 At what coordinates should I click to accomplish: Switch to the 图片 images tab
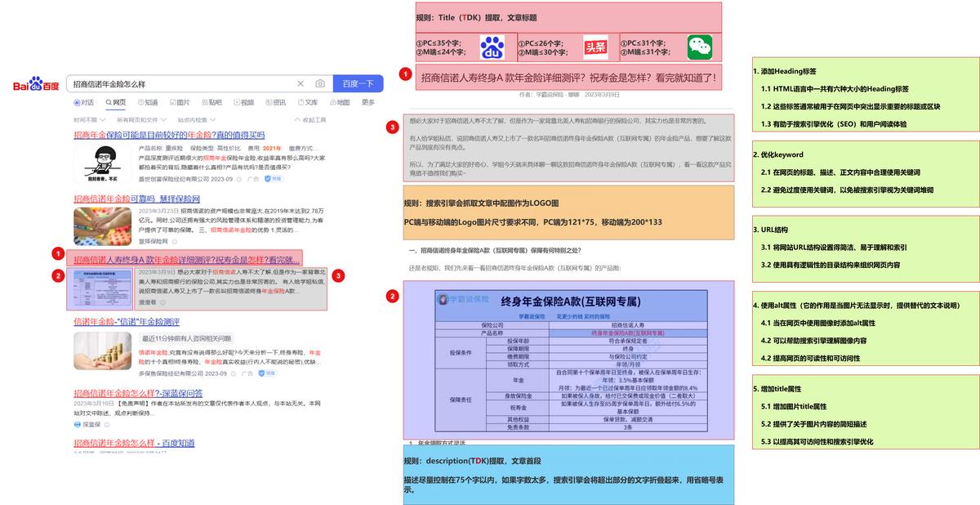point(179,102)
